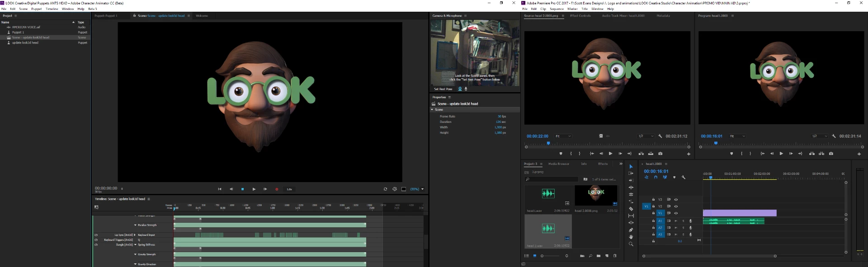Click New Bin folder icon in Project panel
This screenshot has height=267, width=868.
point(599,256)
